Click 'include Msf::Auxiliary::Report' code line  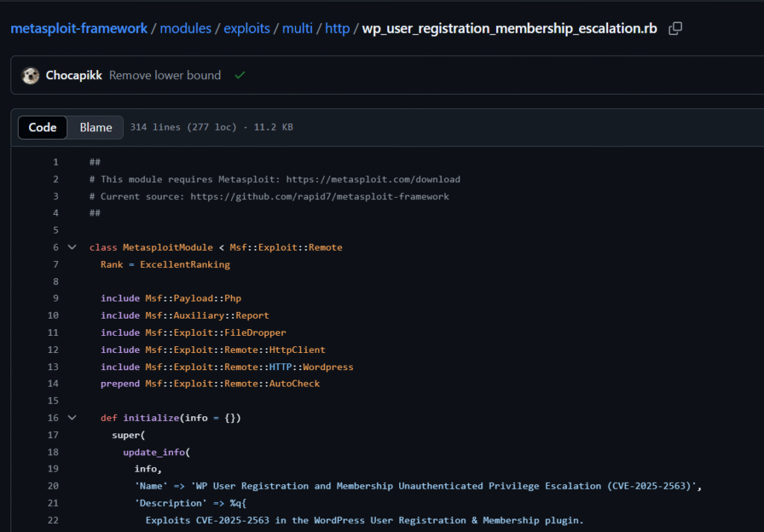(185, 316)
